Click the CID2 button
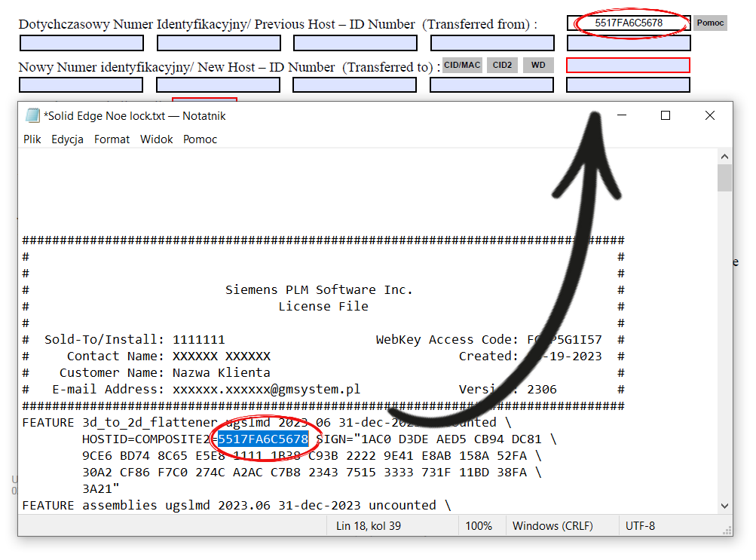 click(x=502, y=65)
